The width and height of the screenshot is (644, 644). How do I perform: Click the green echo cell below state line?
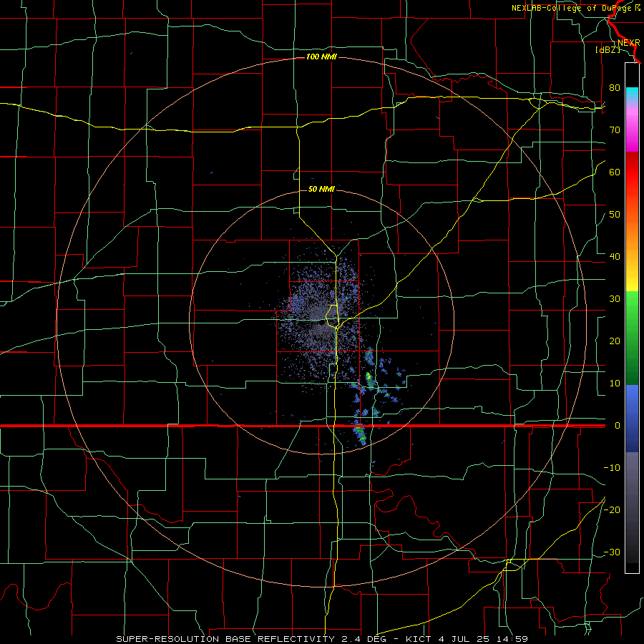[361, 434]
